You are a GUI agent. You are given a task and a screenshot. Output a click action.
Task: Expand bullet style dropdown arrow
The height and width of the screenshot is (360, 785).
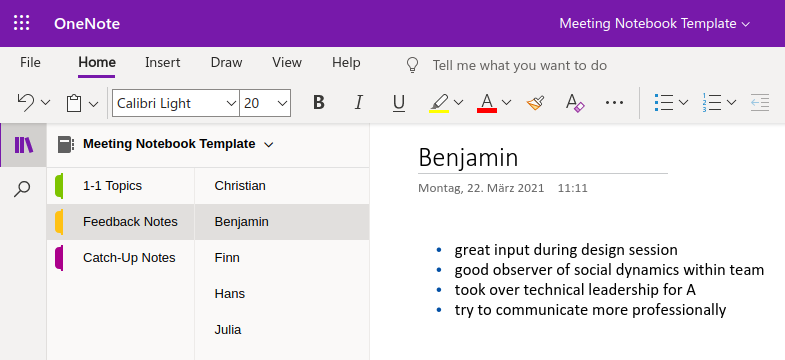683,103
